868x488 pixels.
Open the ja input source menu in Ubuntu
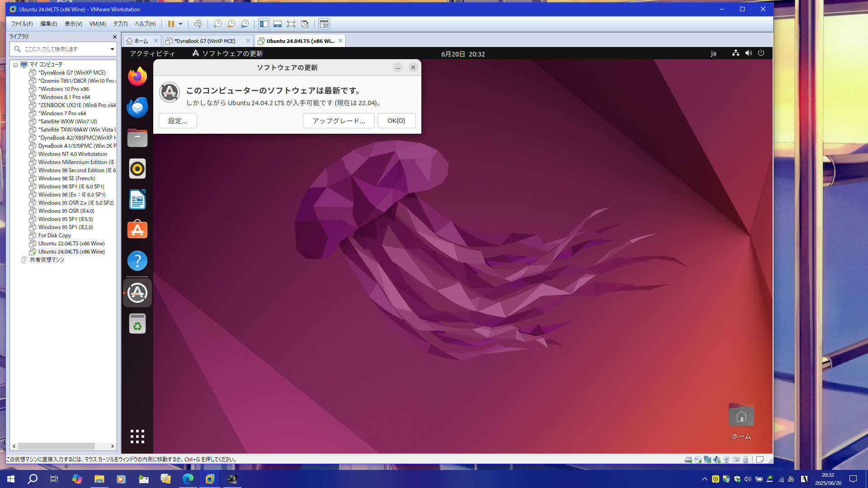coord(713,53)
